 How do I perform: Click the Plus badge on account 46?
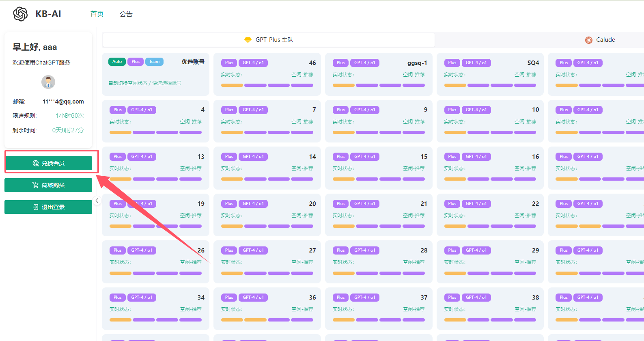(x=229, y=63)
